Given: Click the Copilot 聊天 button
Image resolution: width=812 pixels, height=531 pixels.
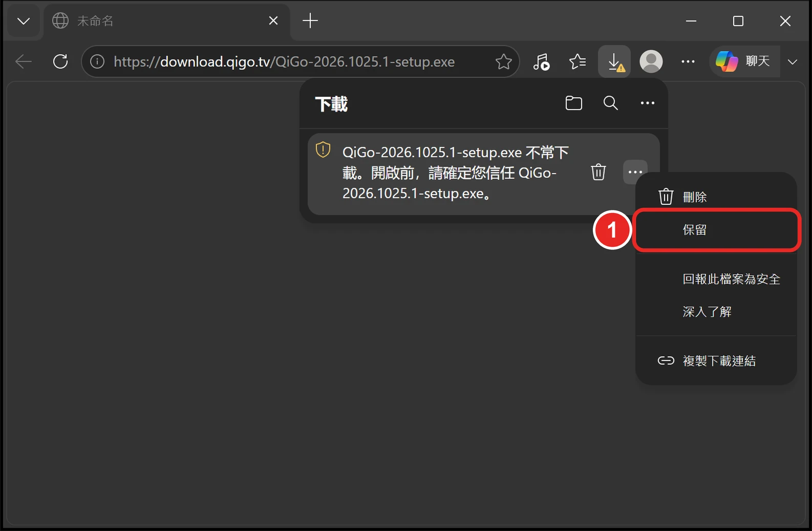Looking at the screenshot, I should 744,61.
